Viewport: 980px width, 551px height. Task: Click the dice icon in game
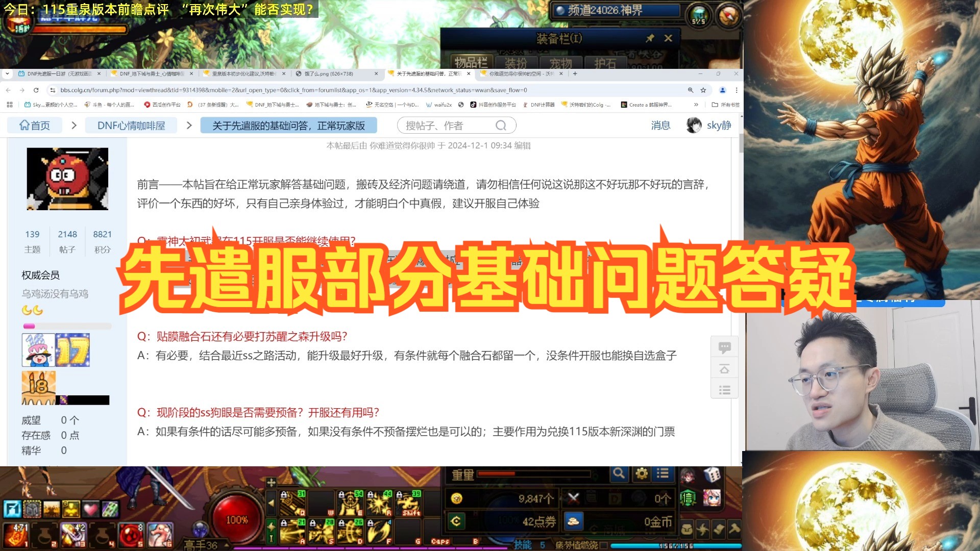[x=712, y=475]
